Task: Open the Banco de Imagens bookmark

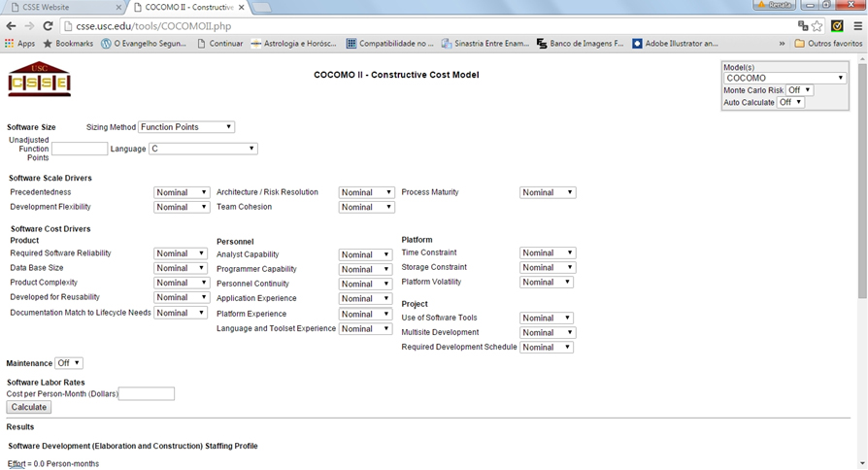Action: click(580, 44)
